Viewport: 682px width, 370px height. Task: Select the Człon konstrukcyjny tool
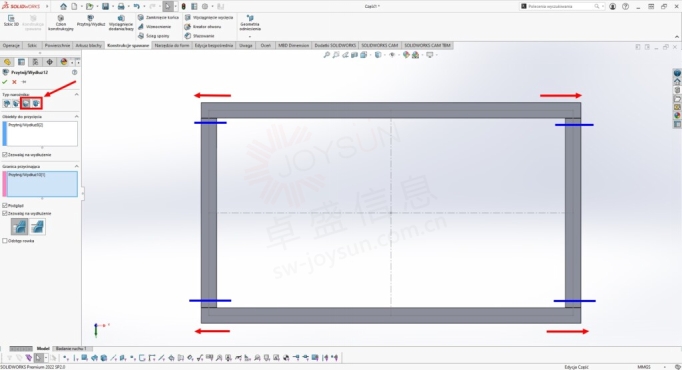60,23
